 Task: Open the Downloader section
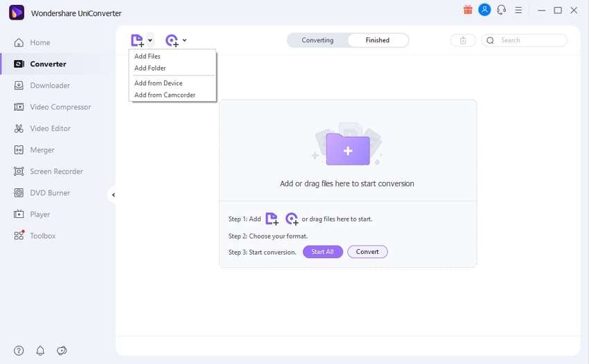(50, 86)
